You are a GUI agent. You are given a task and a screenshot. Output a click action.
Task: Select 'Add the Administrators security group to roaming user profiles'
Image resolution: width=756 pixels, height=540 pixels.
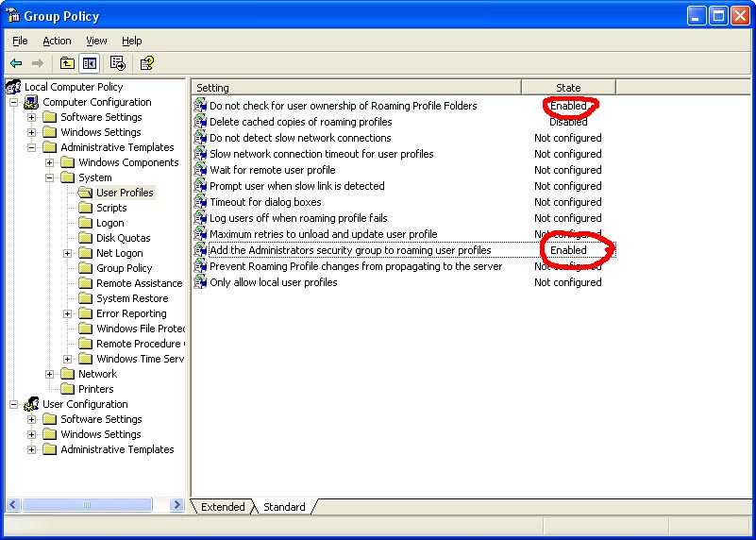click(x=350, y=250)
